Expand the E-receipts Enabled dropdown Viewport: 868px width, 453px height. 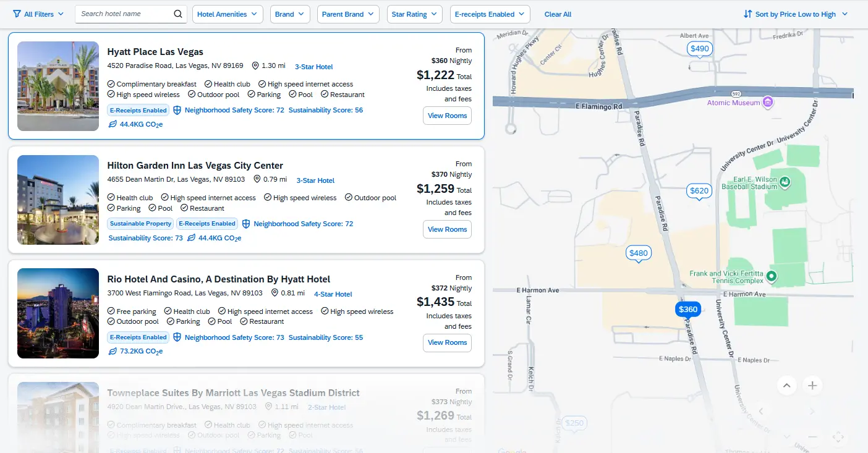click(490, 14)
